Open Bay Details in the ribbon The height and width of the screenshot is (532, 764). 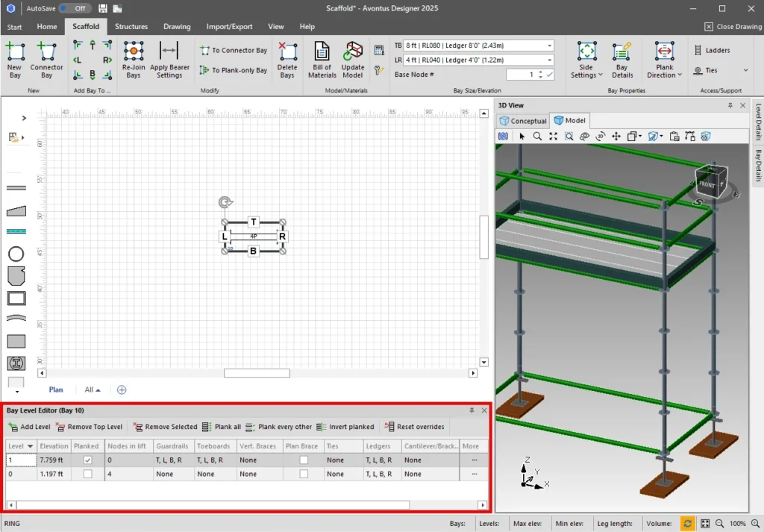pyautogui.click(x=622, y=60)
